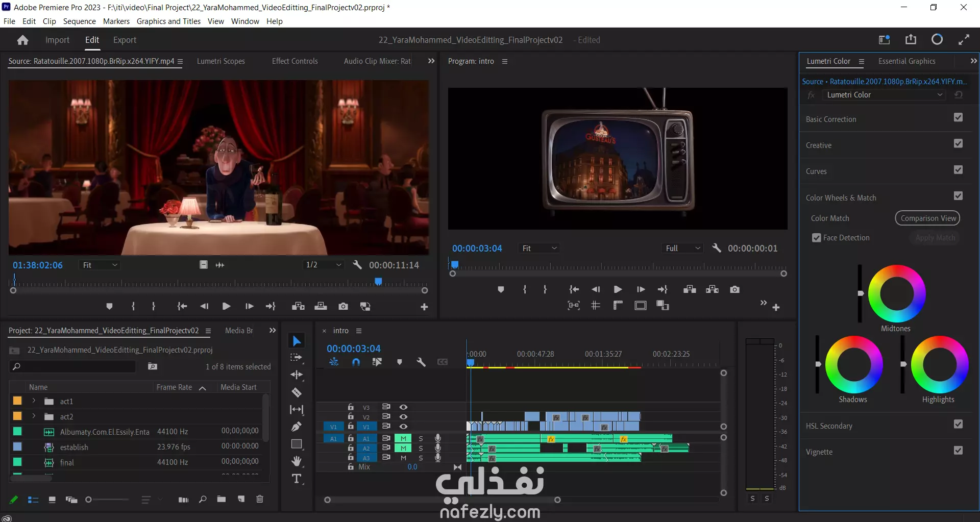Open Program monitor Fit zoom dropdown
Image resolution: width=980 pixels, height=522 pixels.
pos(539,248)
